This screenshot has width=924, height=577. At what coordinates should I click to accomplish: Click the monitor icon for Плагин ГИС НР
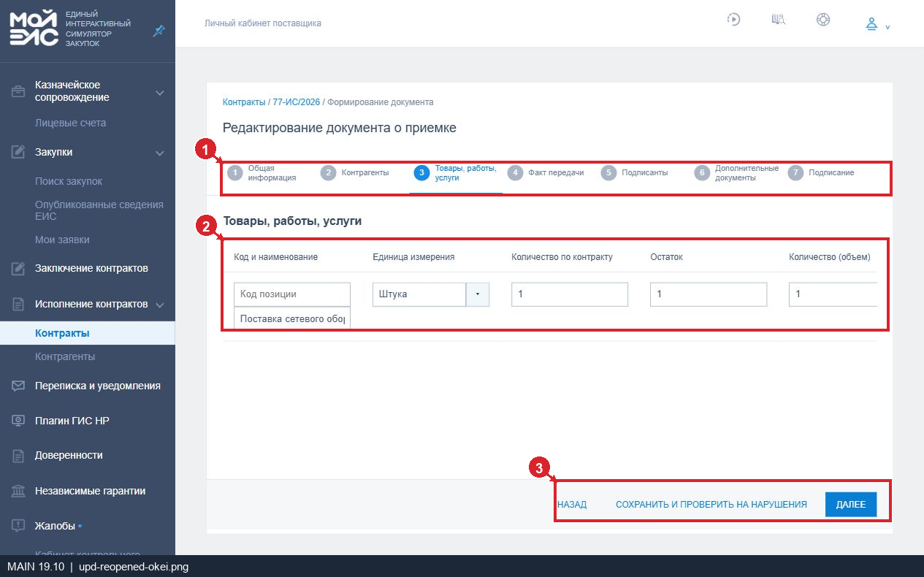tap(18, 421)
